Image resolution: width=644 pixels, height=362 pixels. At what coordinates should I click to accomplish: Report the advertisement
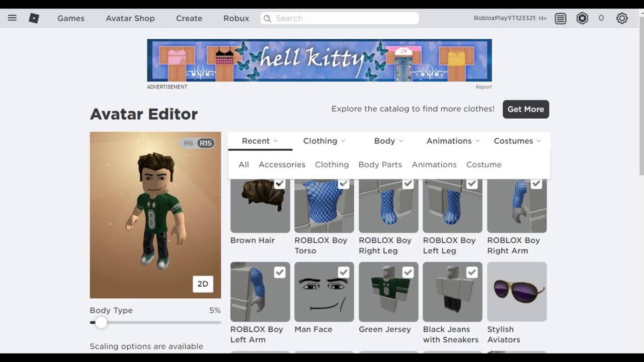[484, 87]
